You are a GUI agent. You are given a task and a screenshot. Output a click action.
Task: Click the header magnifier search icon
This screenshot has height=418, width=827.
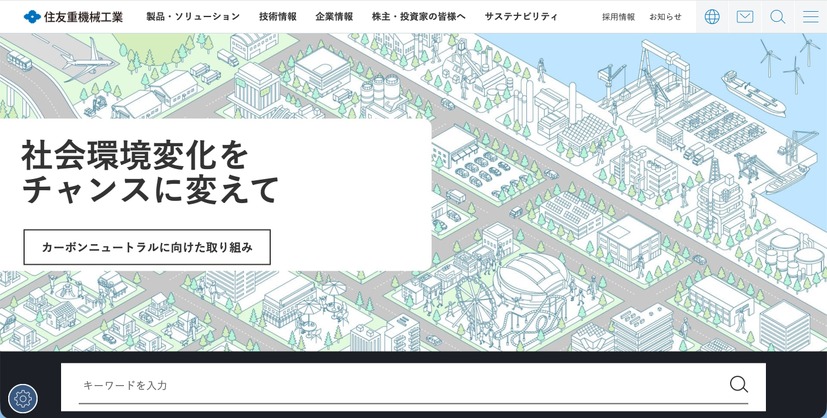[777, 17]
